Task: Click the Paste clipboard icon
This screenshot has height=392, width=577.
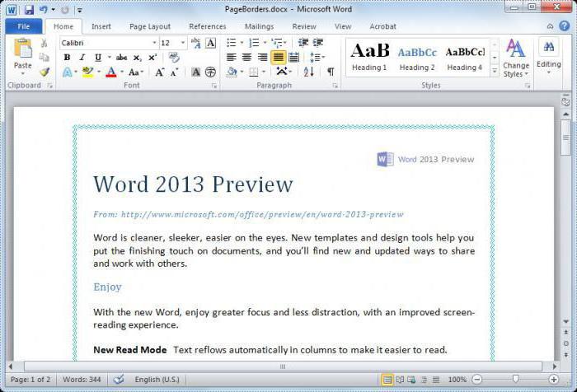Action: 23,49
